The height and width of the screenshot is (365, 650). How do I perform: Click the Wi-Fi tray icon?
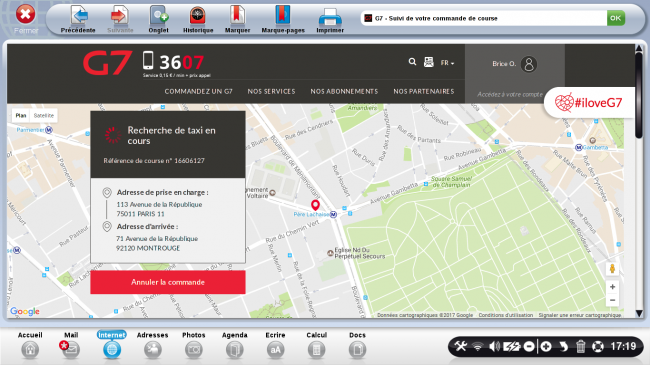coord(478,347)
